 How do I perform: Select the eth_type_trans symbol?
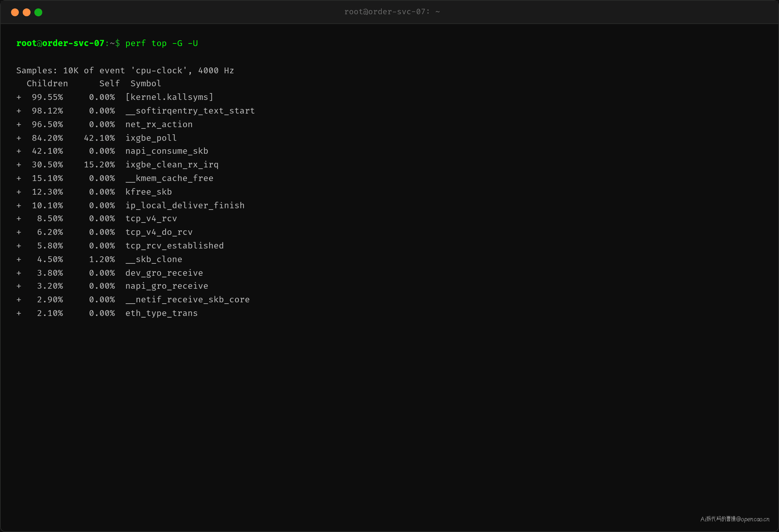(x=162, y=313)
